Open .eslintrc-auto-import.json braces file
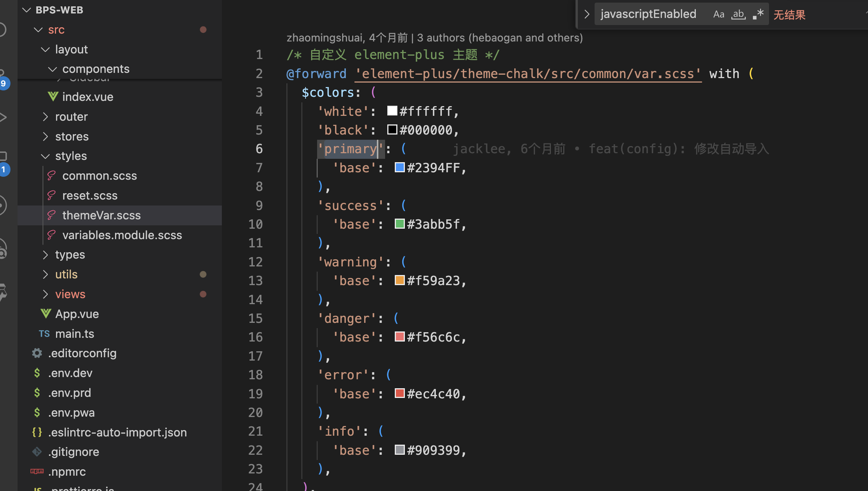868x491 pixels. (x=117, y=432)
